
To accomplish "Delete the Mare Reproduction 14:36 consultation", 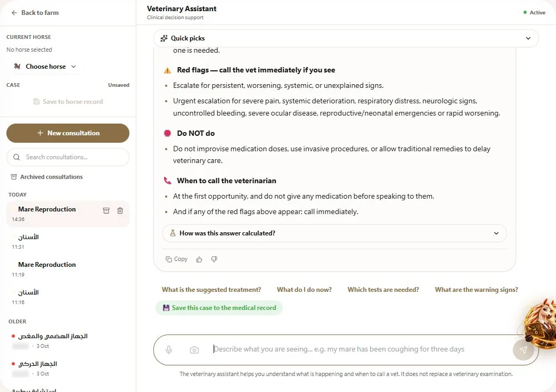I will point(120,211).
